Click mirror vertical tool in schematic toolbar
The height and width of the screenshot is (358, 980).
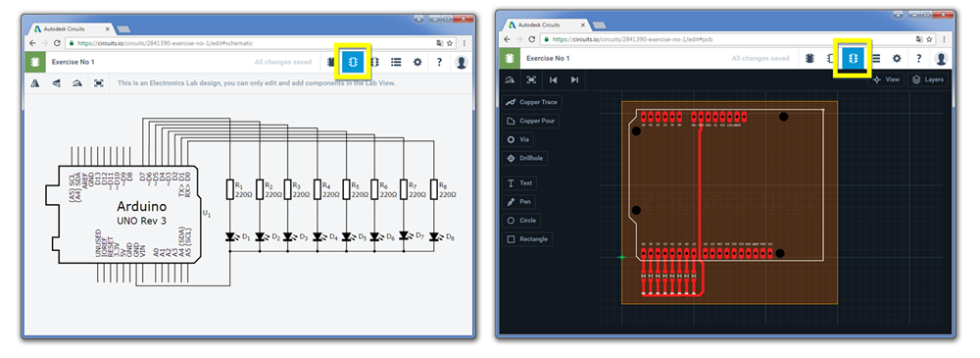point(56,82)
